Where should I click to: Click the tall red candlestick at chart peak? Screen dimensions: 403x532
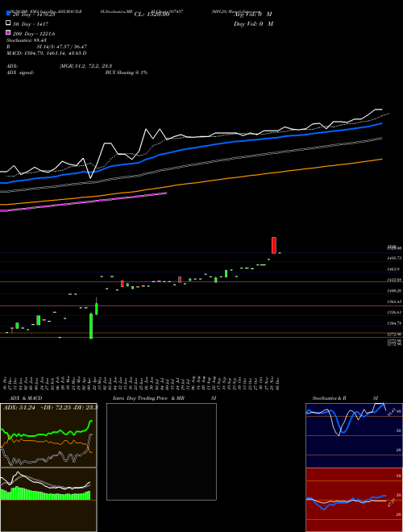point(274,245)
